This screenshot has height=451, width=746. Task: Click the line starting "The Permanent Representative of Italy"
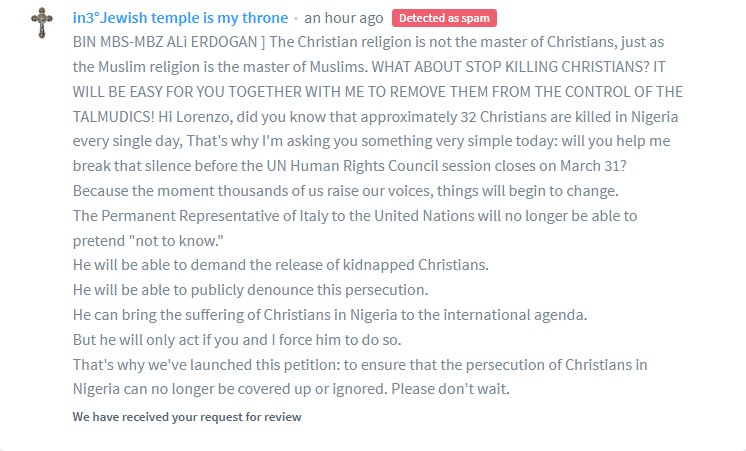[355, 215]
